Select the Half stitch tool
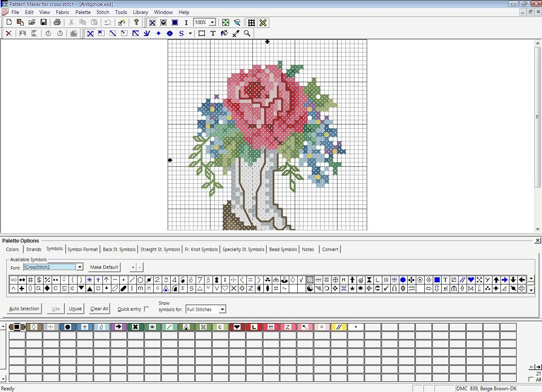Viewport: 542px width, 392px height. (113, 33)
